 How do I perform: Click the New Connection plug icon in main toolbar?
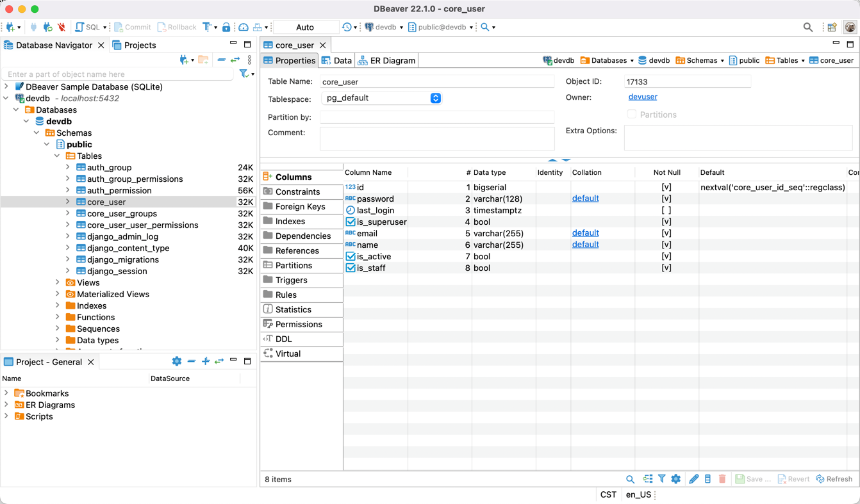point(10,27)
